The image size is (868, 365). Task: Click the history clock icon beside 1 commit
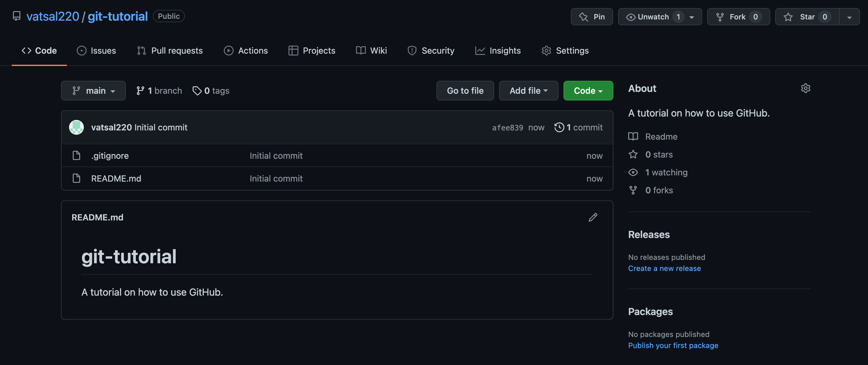559,127
